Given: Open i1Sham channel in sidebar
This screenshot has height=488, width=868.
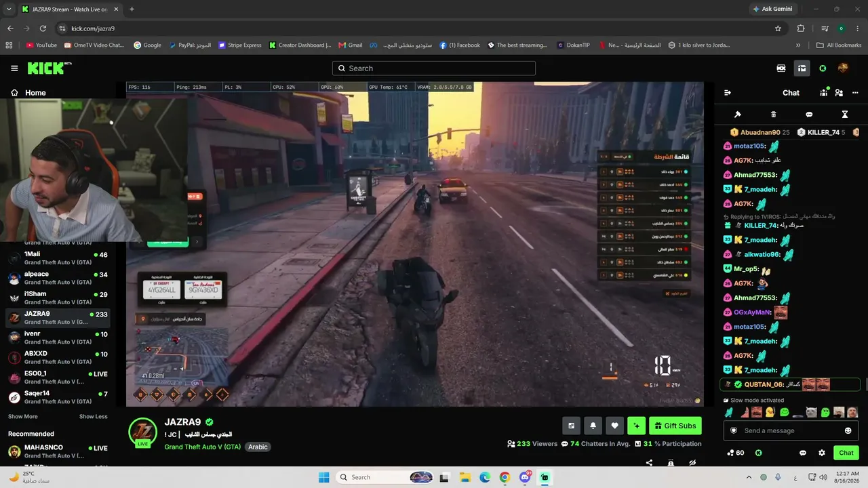Looking at the screenshot, I should [58, 298].
